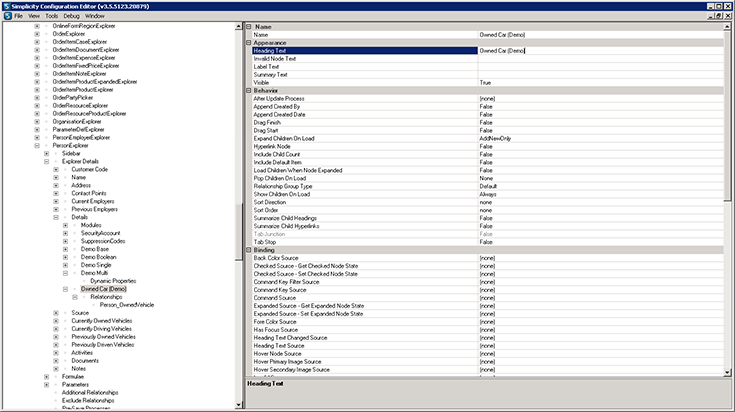Select the Current Employers tree item

point(93,201)
